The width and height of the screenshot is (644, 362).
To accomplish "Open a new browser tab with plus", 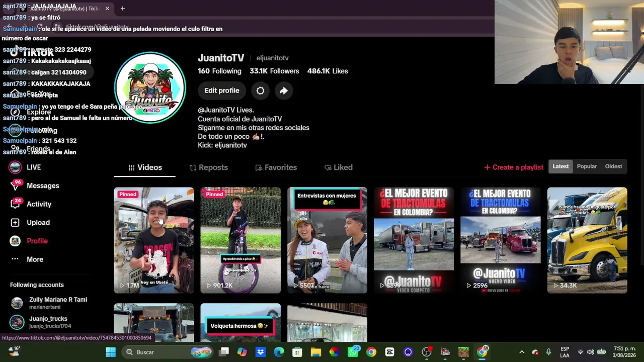I will tap(122, 8).
